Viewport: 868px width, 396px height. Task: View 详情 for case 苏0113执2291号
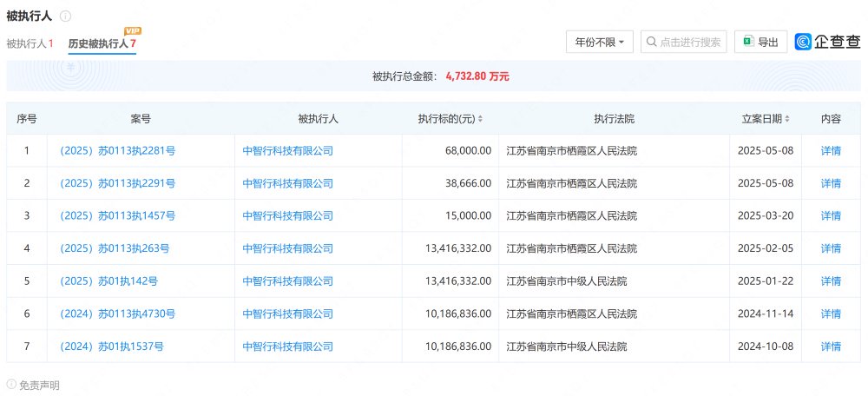[831, 183]
